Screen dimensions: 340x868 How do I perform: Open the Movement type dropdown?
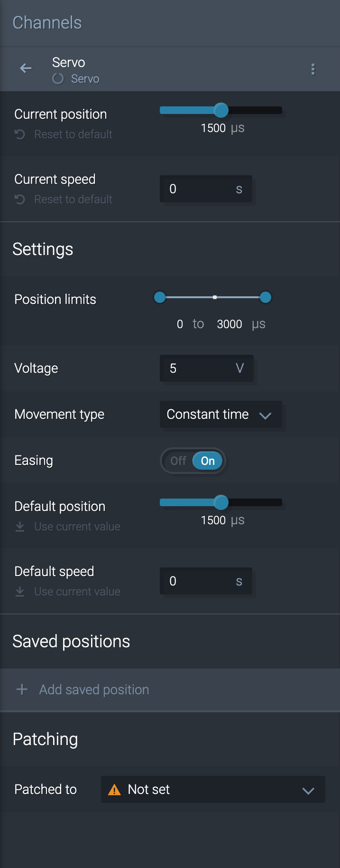[x=221, y=415]
